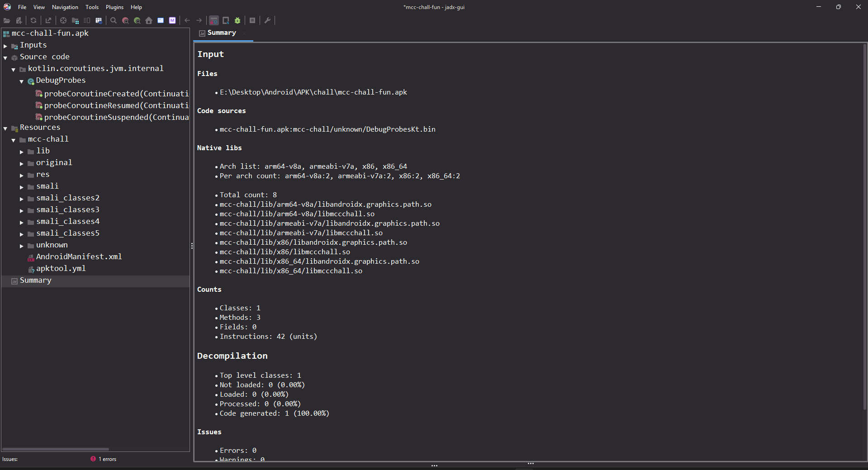Image resolution: width=868 pixels, height=470 pixels.
Task: Open the Plugins menu
Action: click(114, 7)
